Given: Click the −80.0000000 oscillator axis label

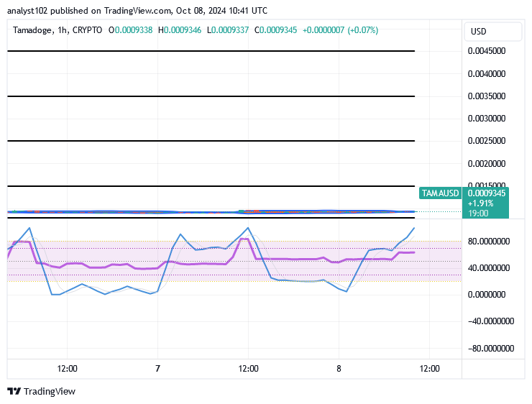Looking at the screenshot, I should (x=491, y=349).
